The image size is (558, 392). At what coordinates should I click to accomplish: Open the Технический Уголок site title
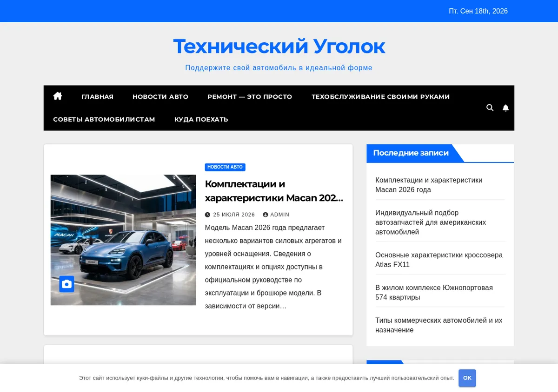click(279, 46)
